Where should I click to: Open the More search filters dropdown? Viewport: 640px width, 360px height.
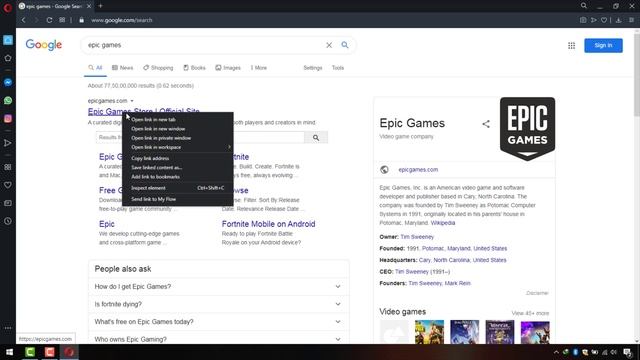(x=259, y=68)
